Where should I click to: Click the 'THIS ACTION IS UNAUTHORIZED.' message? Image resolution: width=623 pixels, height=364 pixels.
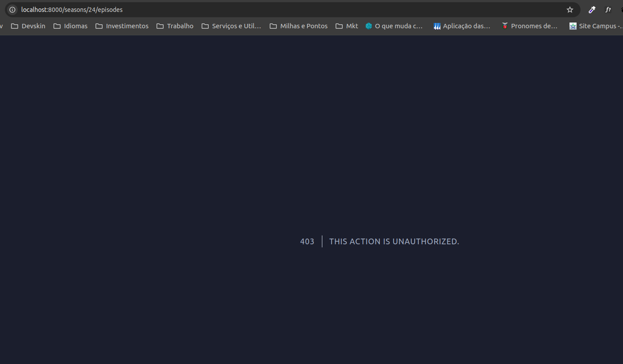(394, 242)
